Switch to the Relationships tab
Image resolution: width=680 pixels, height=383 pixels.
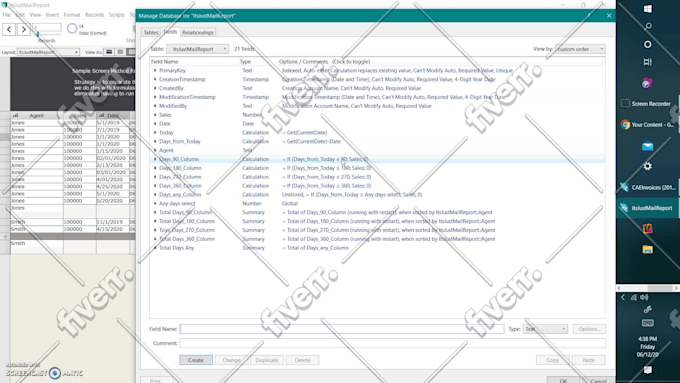point(198,33)
